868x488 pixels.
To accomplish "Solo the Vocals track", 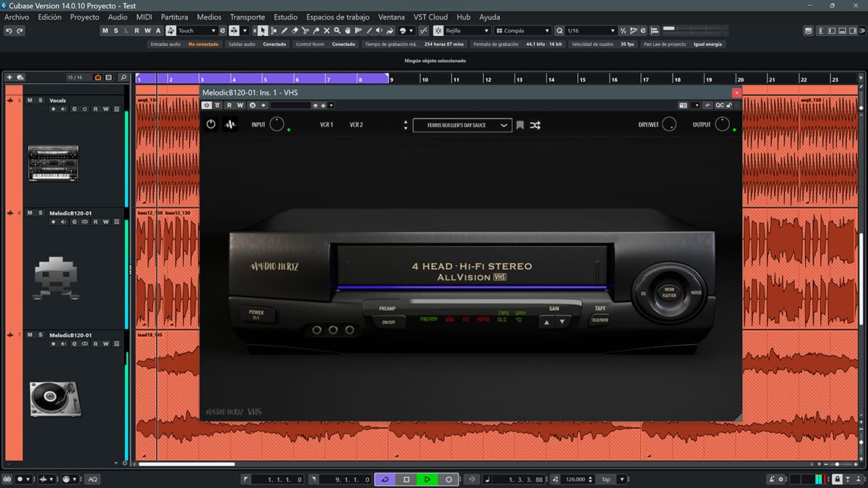I will point(41,100).
